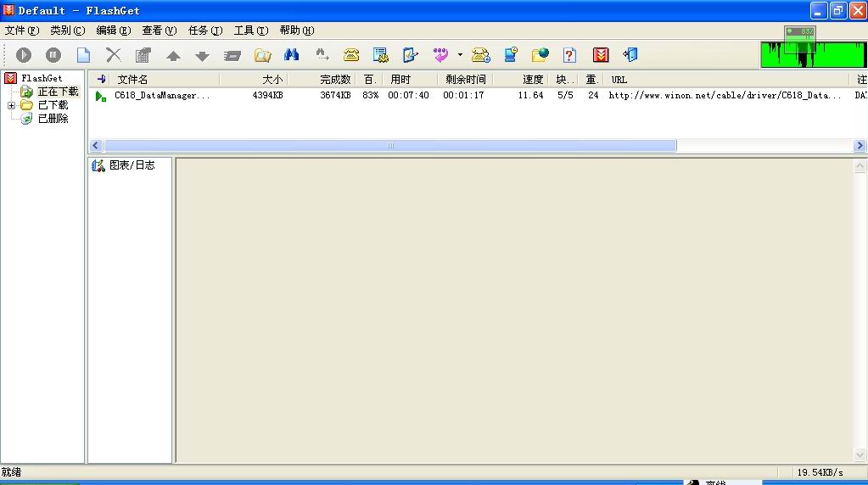Viewport: 868px width, 485px height.
Task: Select the 已下载 folder
Action: 53,104
